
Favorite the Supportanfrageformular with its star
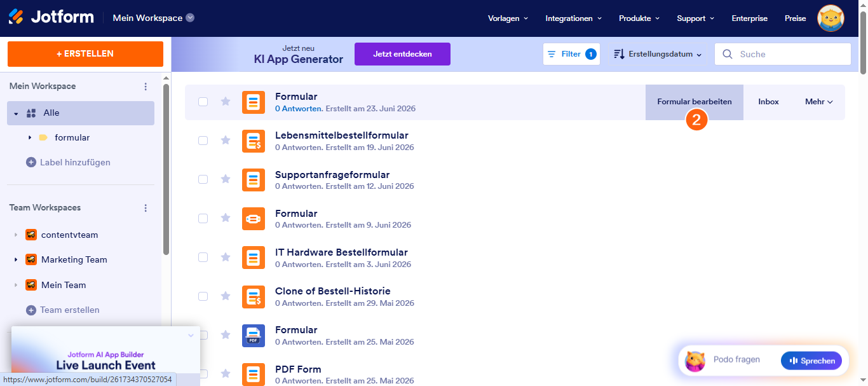(x=226, y=179)
